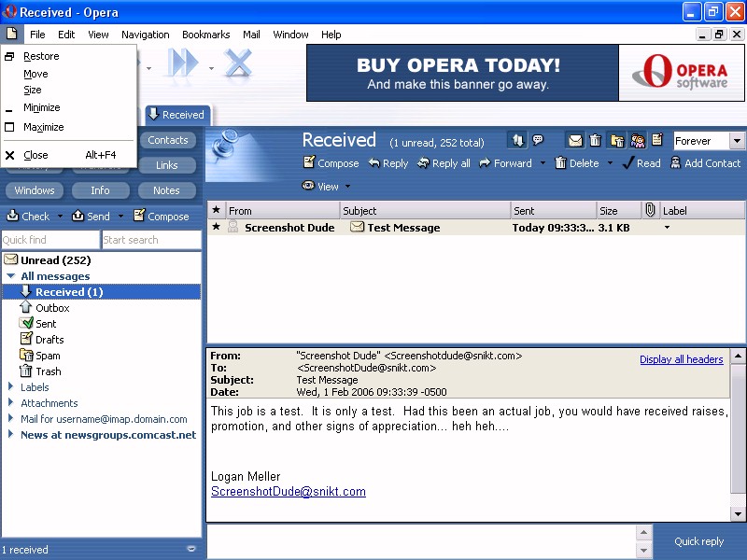Expand Mail for username@imap.domain.com
This screenshot has width=747, height=560.
[10, 418]
